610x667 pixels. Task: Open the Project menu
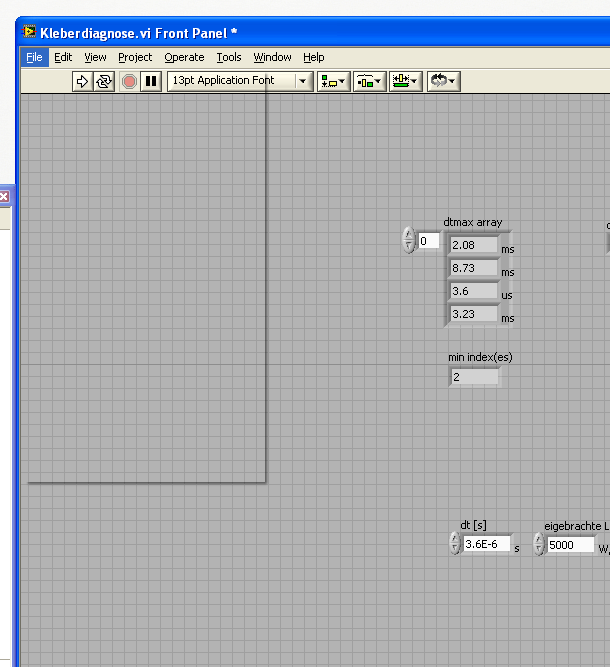click(x=135, y=57)
